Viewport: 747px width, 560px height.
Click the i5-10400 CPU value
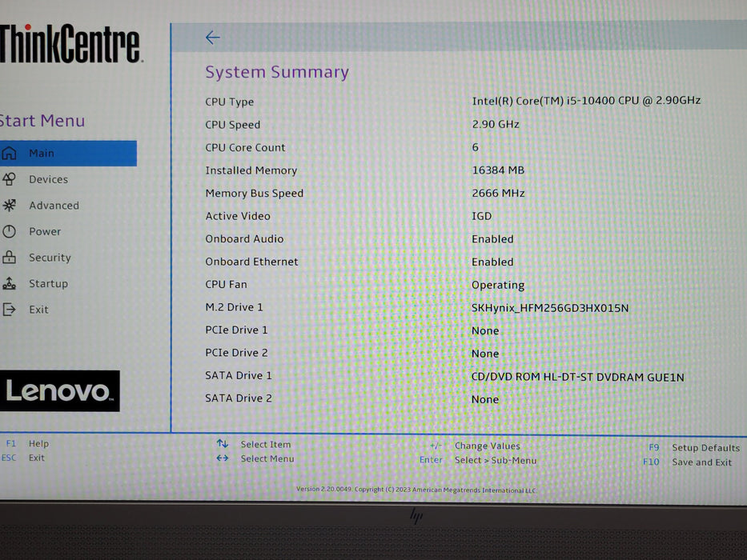pos(586,101)
